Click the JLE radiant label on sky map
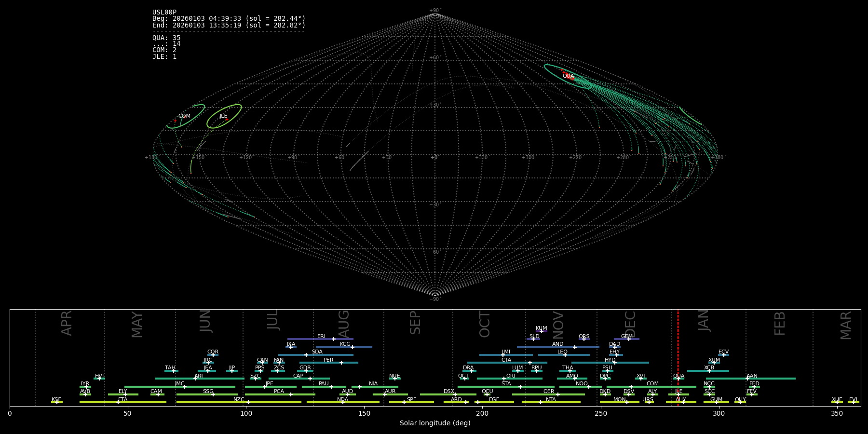 (x=223, y=116)
